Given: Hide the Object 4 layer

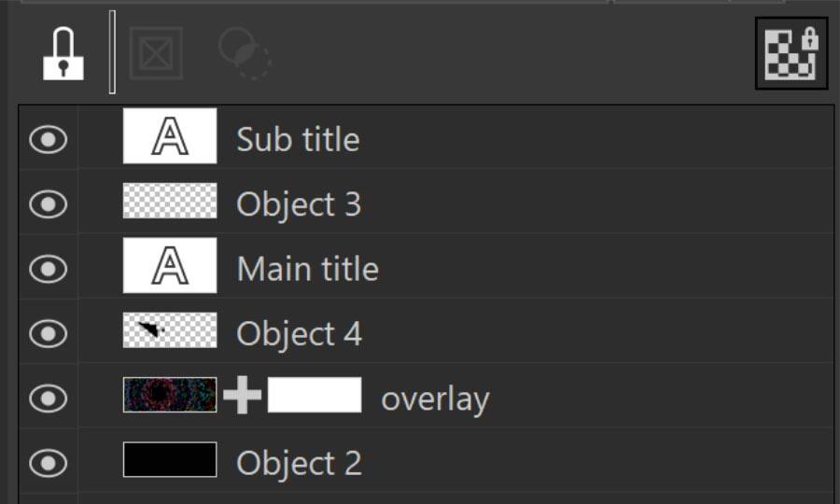Looking at the screenshot, I should pos(49,333).
